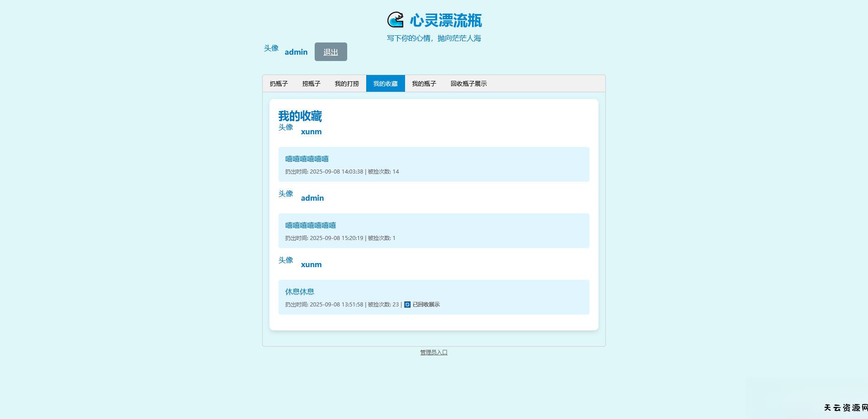
Task: Click the admin username in the collection list
Action: click(312, 198)
